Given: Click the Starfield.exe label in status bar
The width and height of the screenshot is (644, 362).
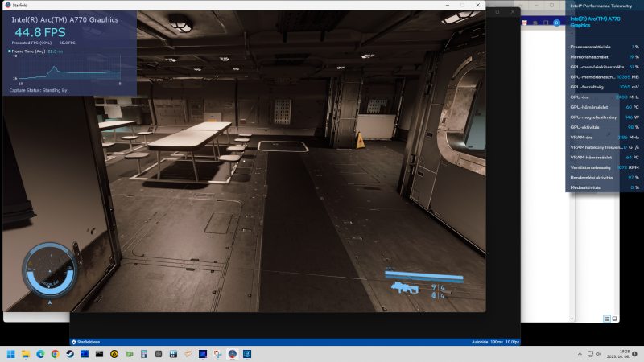Looking at the screenshot, I should (89, 342).
